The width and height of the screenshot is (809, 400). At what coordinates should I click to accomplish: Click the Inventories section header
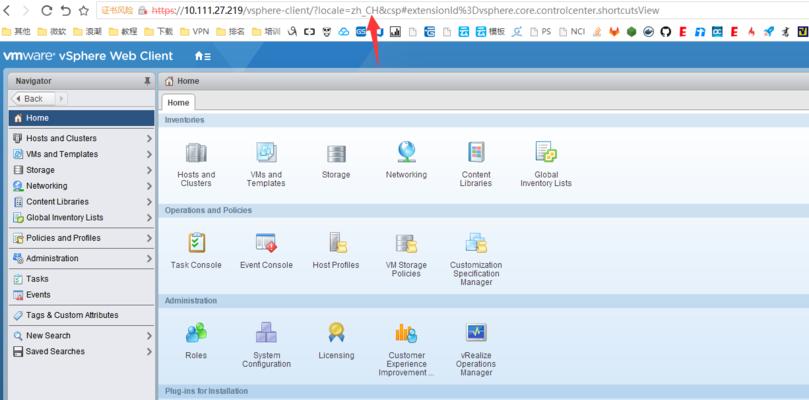(x=185, y=120)
